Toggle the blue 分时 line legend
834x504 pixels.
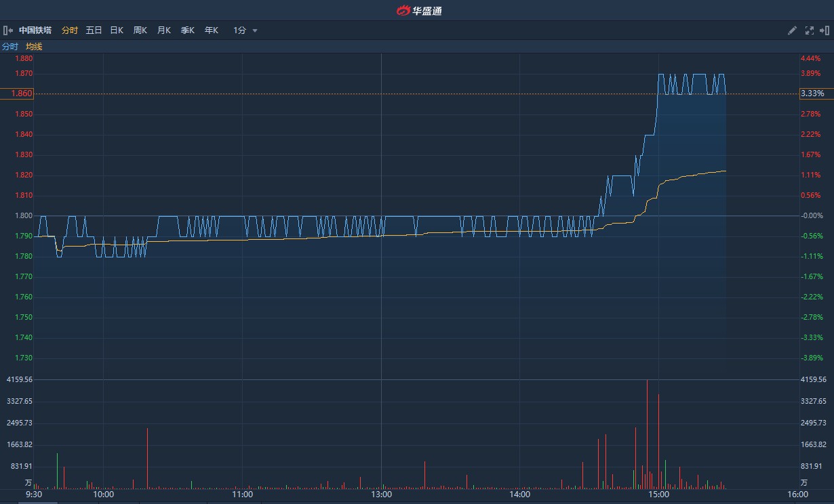click(x=10, y=47)
